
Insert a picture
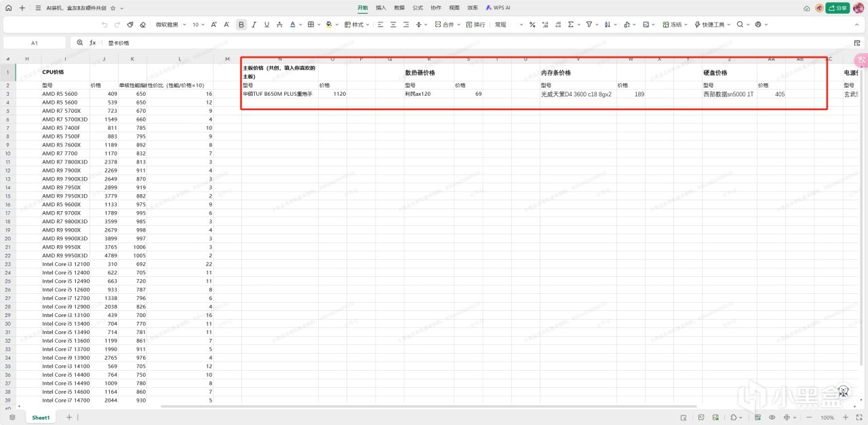click(x=646, y=24)
